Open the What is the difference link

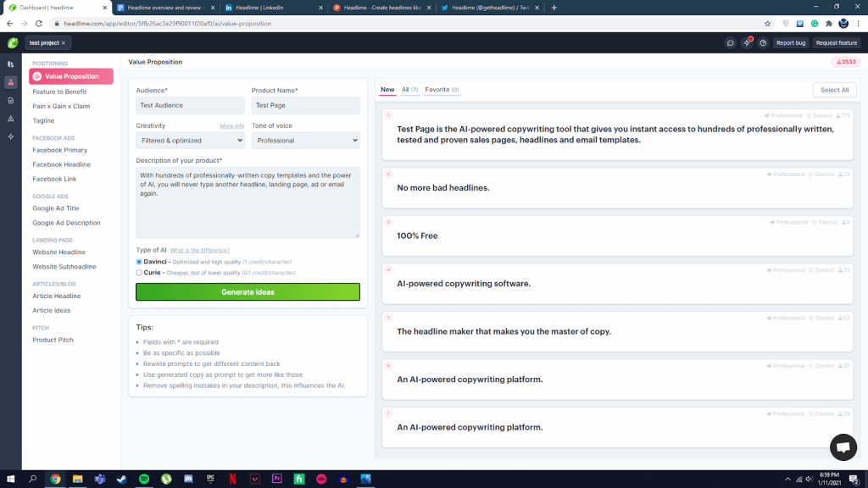199,250
